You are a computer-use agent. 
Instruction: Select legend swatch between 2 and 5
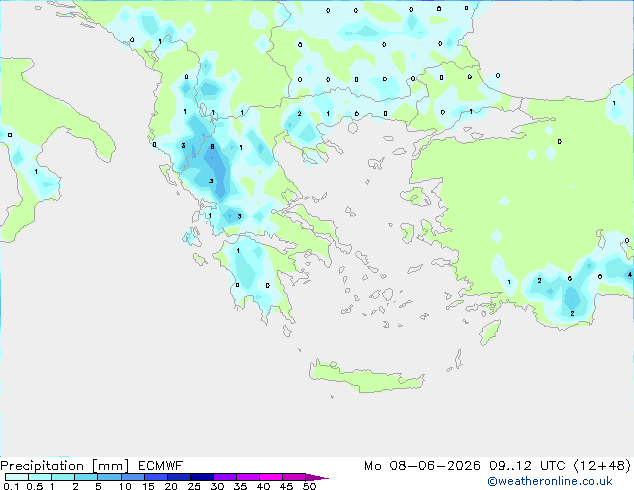[x=86, y=477]
